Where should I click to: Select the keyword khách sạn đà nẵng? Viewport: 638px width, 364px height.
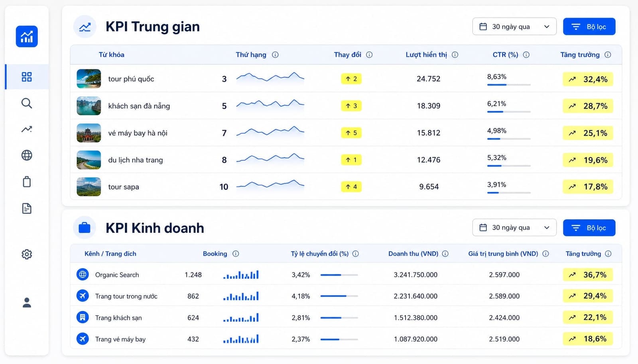click(139, 106)
